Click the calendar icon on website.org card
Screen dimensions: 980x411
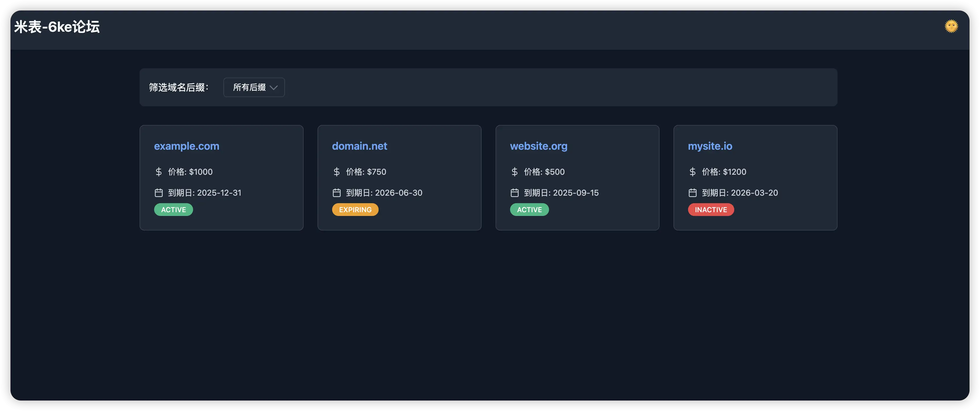coord(514,193)
